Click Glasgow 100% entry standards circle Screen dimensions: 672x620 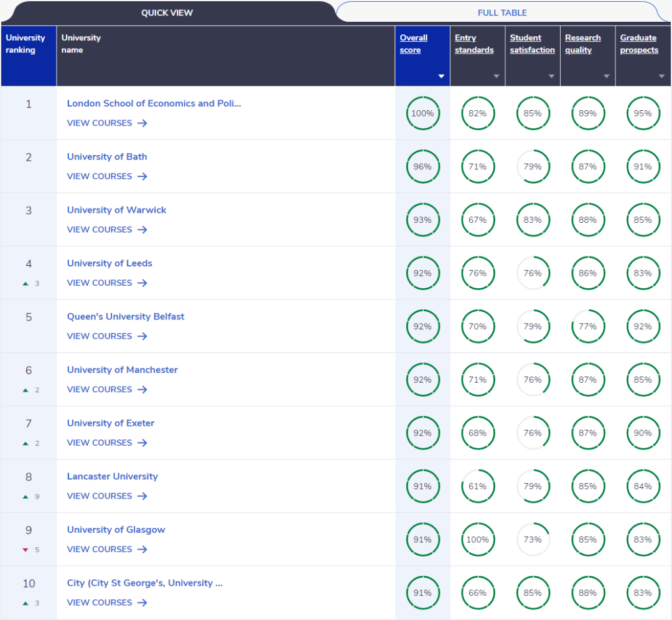(477, 540)
